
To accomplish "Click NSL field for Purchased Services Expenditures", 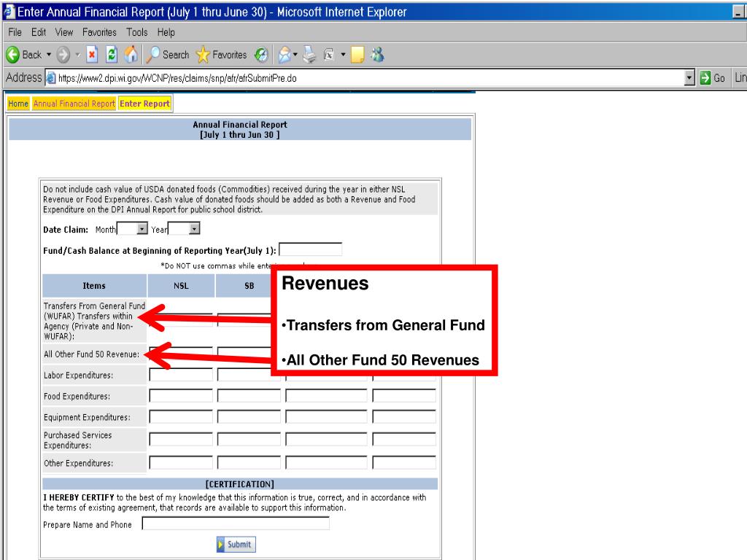I will click(x=181, y=439).
